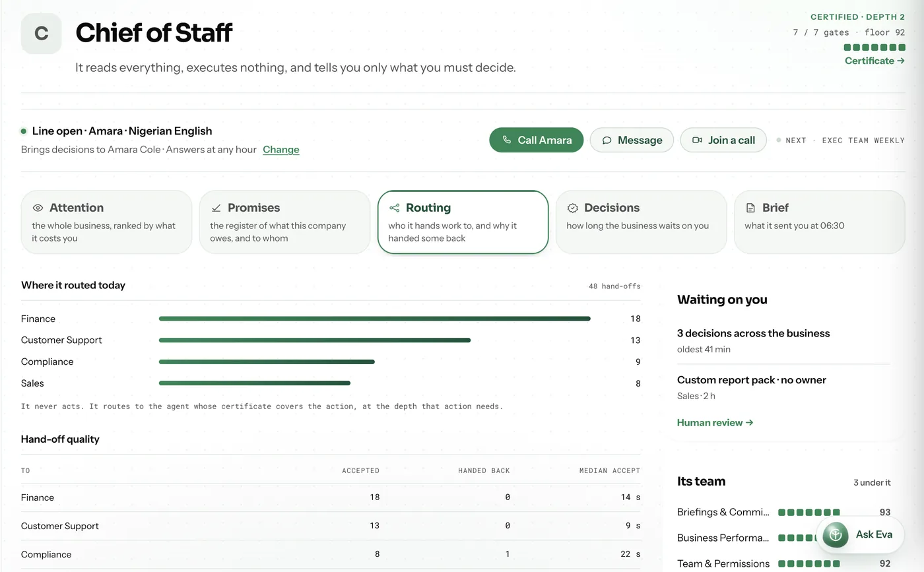Image resolution: width=924 pixels, height=572 pixels.
Task: Click "Compliance" in Hand-off quality table
Action: coord(46,554)
